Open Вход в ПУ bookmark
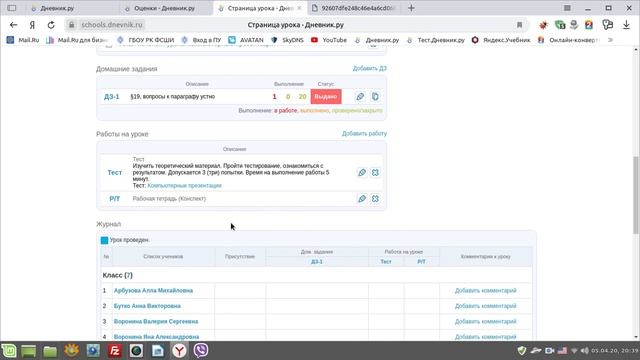Image resolution: width=640 pixels, height=360 pixels. (201, 40)
